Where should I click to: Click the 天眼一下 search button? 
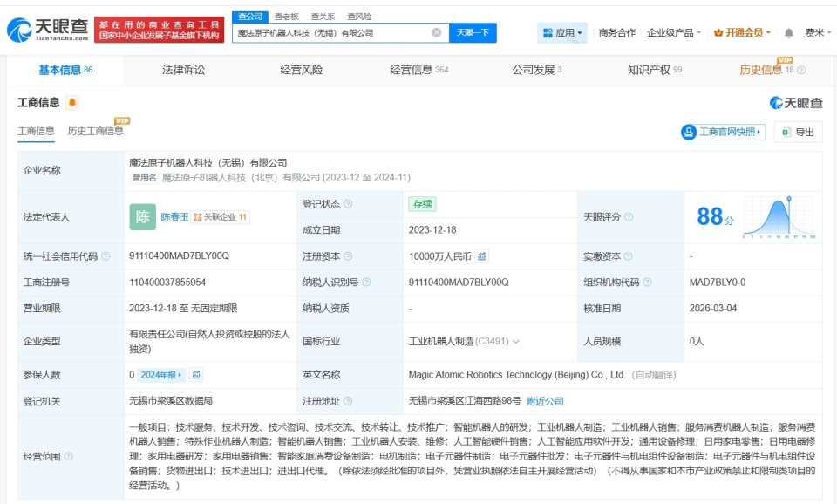click(x=473, y=31)
